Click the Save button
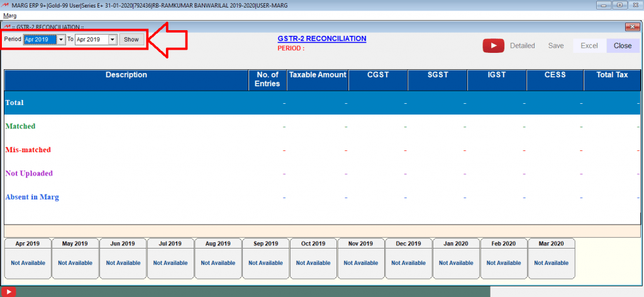Screen dimensions: 644x297 tap(556, 45)
